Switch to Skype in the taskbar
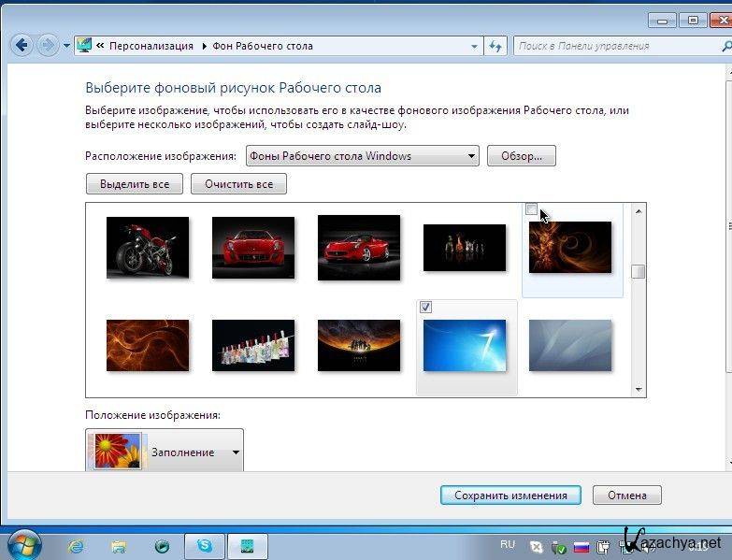Viewport: 732px width, 560px height. click(205, 545)
